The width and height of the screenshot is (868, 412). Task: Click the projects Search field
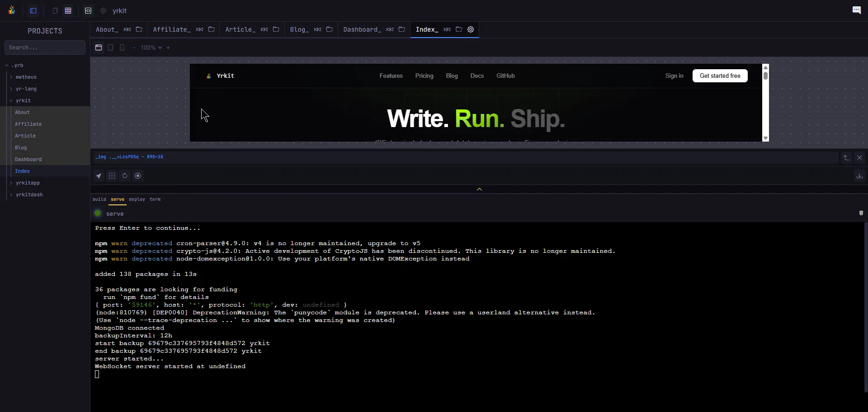point(45,47)
